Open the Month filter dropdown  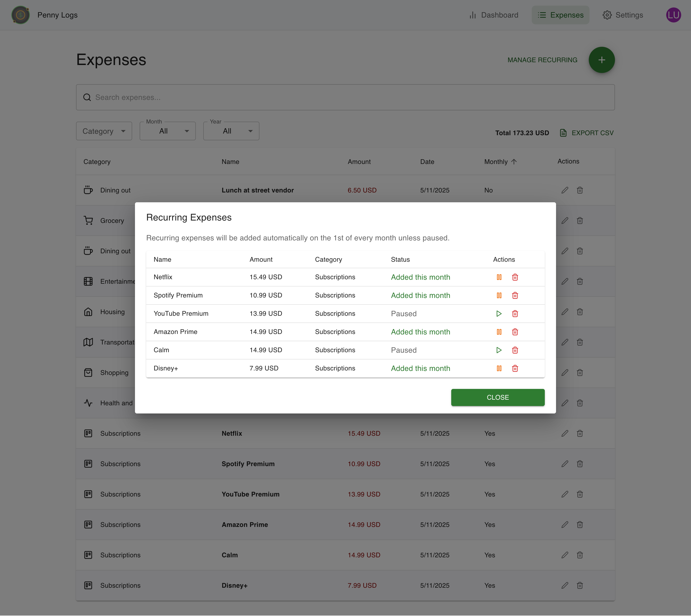pos(167,131)
